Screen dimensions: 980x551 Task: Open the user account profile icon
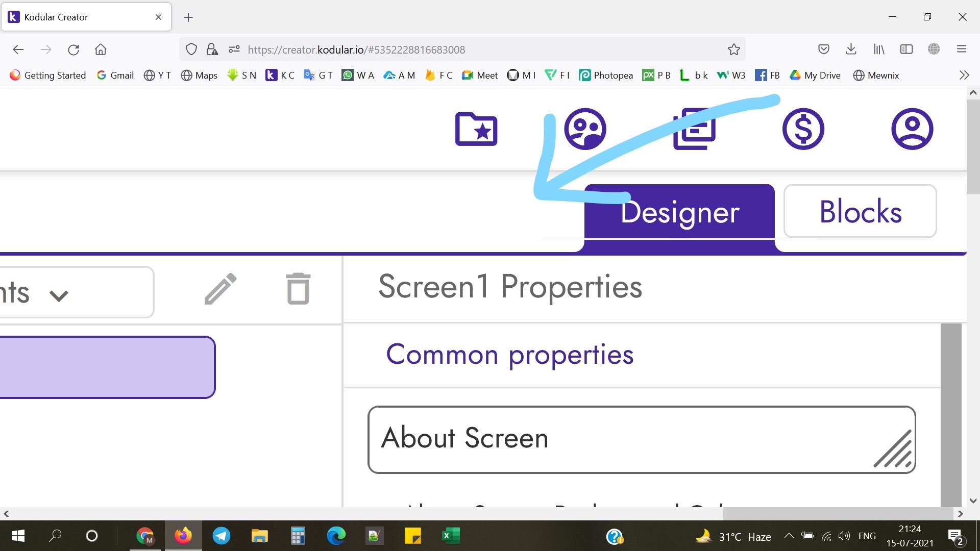tap(912, 129)
